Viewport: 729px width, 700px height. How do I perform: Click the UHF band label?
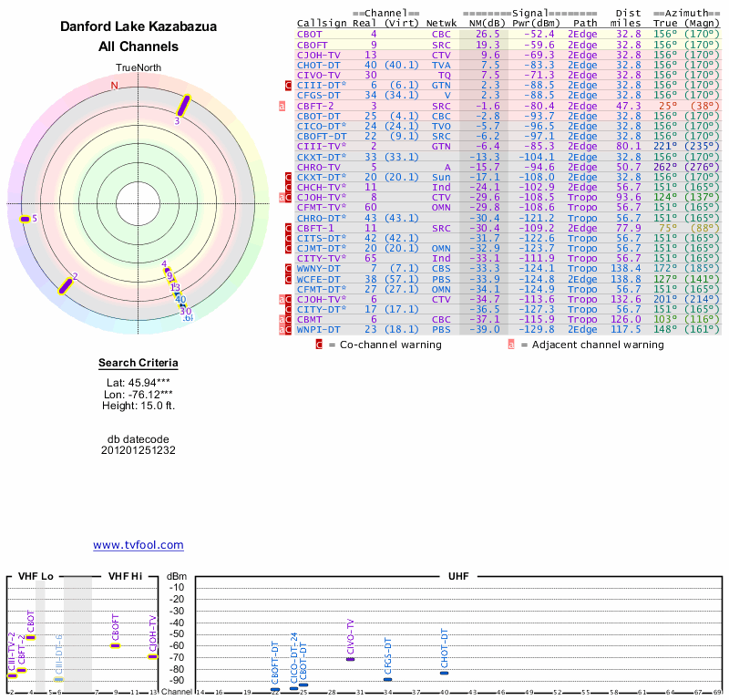tap(460, 576)
